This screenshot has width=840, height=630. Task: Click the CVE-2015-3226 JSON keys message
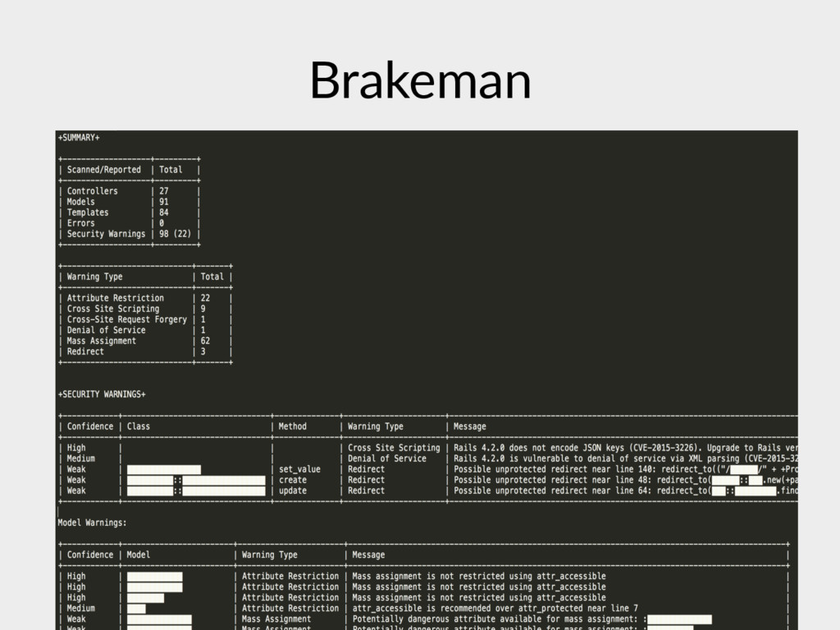point(625,448)
